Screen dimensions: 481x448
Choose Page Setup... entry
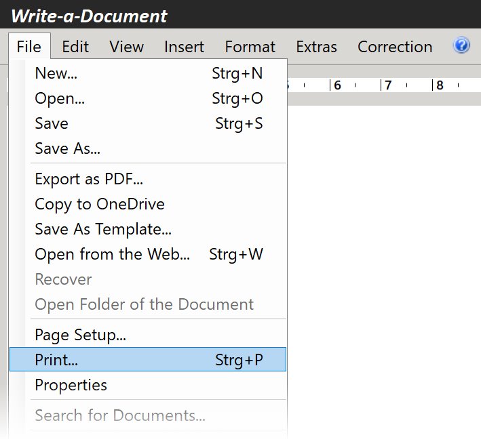coord(148,335)
